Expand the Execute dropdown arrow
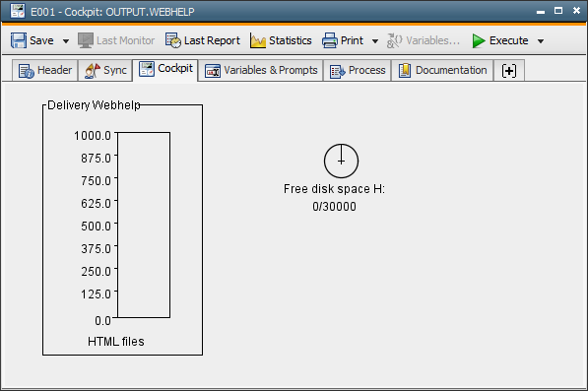 point(541,40)
